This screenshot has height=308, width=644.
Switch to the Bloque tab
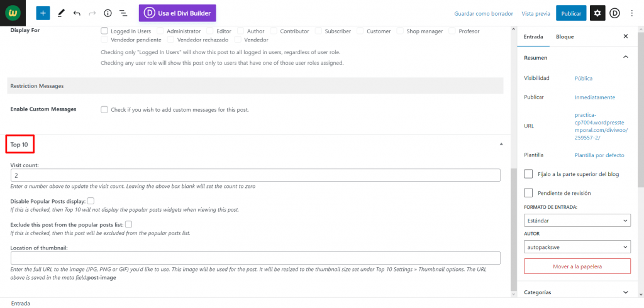coord(565,36)
